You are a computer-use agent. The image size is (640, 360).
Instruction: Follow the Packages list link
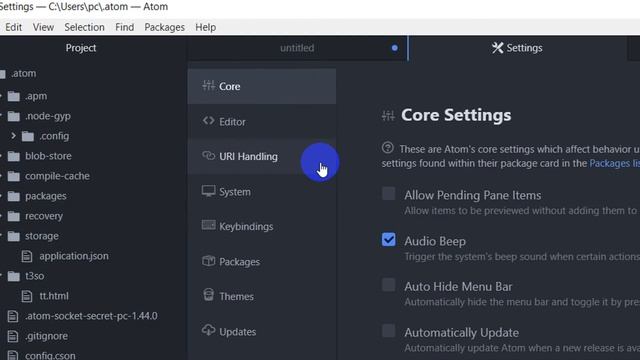614,163
